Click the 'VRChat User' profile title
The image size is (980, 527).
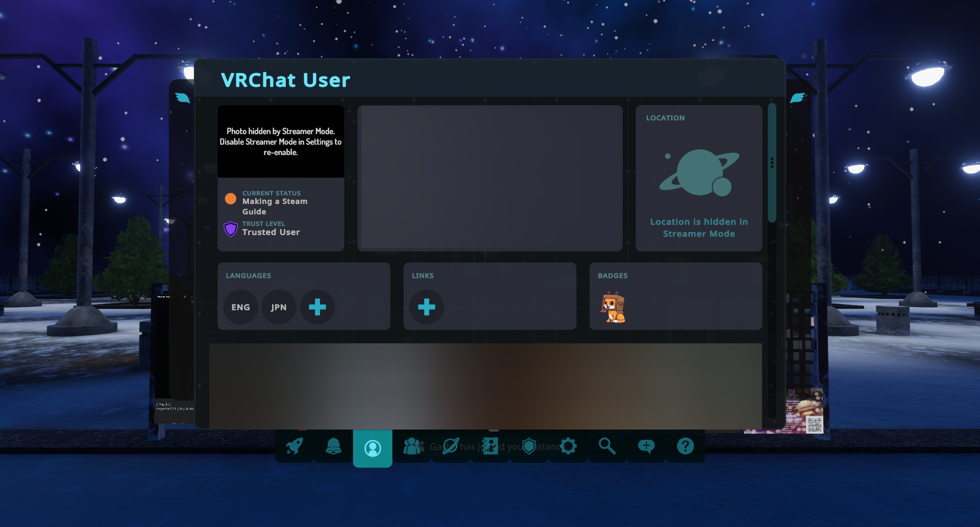[285, 80]
